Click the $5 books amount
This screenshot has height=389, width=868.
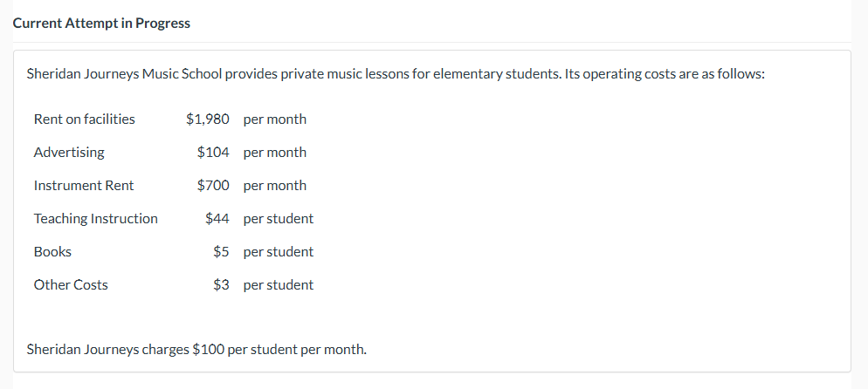click(x=221, y=251)
